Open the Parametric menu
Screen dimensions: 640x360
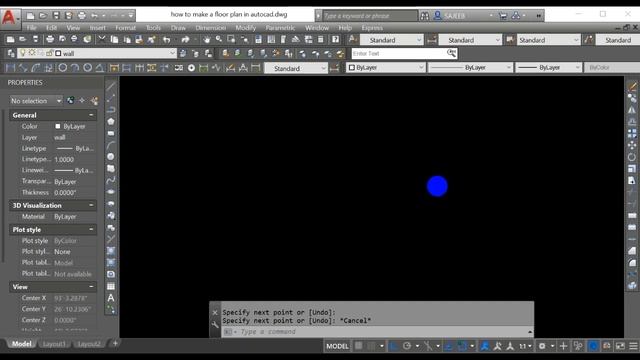pos(280,28)
